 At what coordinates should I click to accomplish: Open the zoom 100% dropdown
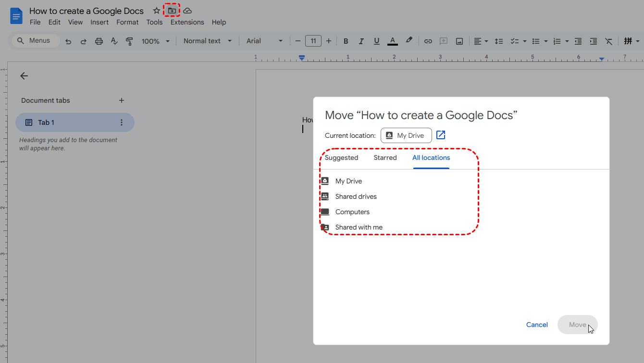155,41
